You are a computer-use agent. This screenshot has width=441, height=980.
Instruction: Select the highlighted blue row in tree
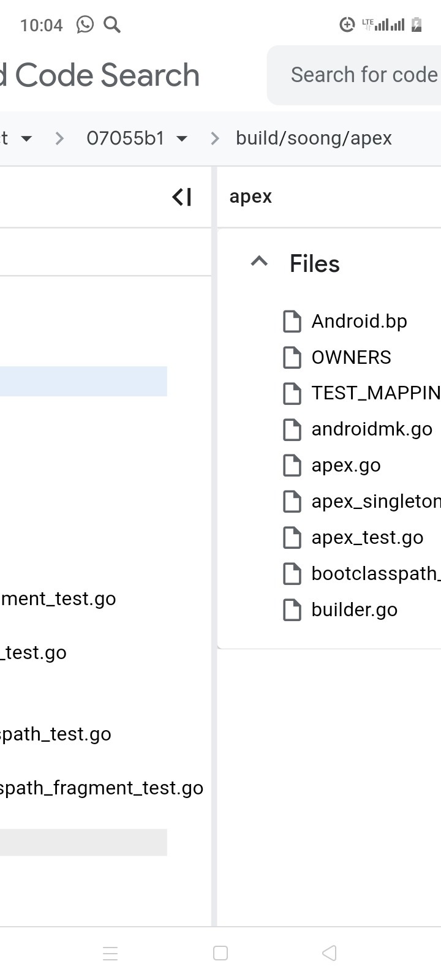(83, 382)
